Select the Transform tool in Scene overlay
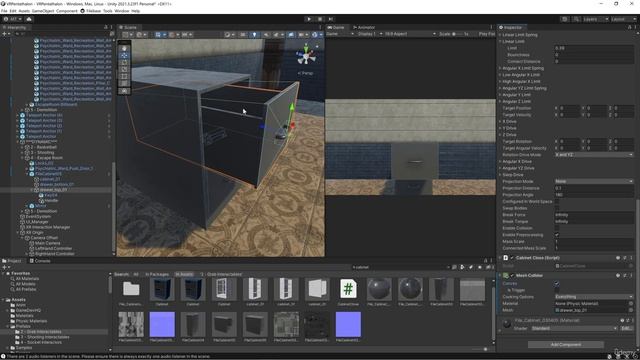The image size is (640, 360). click(124, 83)
